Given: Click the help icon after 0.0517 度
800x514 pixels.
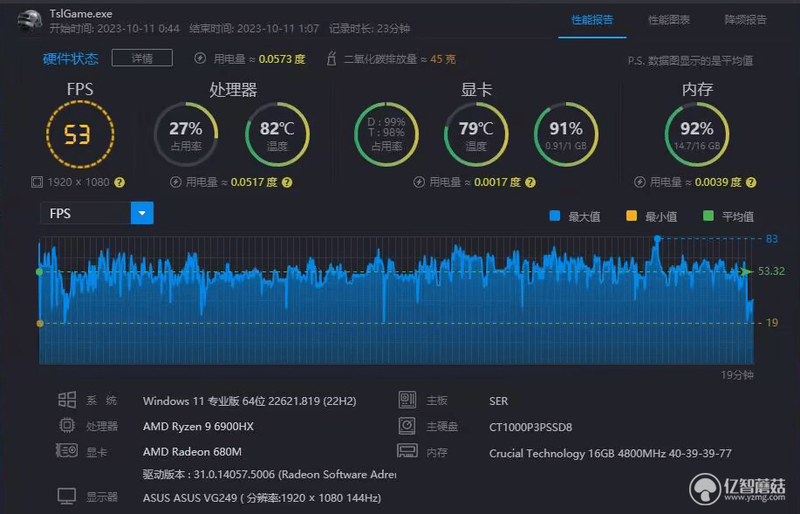Looking at the screenshot, I should point(287,182).
